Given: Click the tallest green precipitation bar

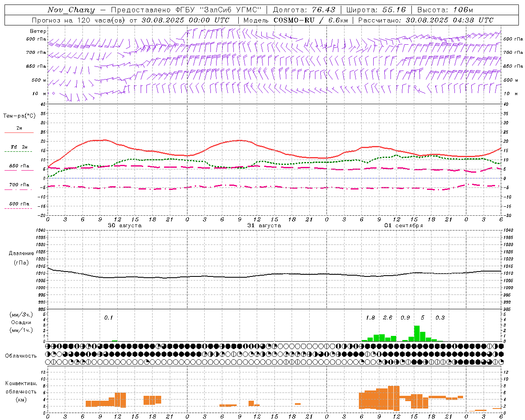Looking at the screenshot, I should 417,333.
